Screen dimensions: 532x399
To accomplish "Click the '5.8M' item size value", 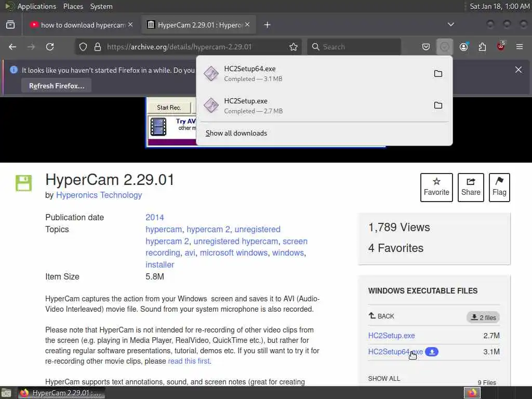I will coord(155,277).
